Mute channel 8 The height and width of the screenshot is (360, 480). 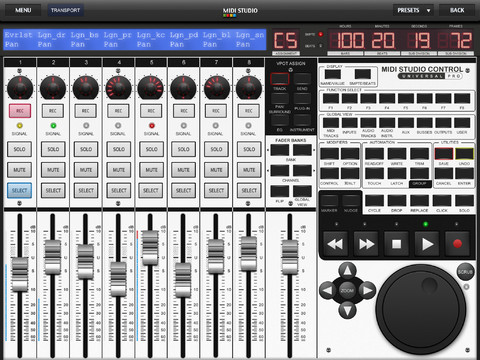pyautogui.click(x=249, y=170)
